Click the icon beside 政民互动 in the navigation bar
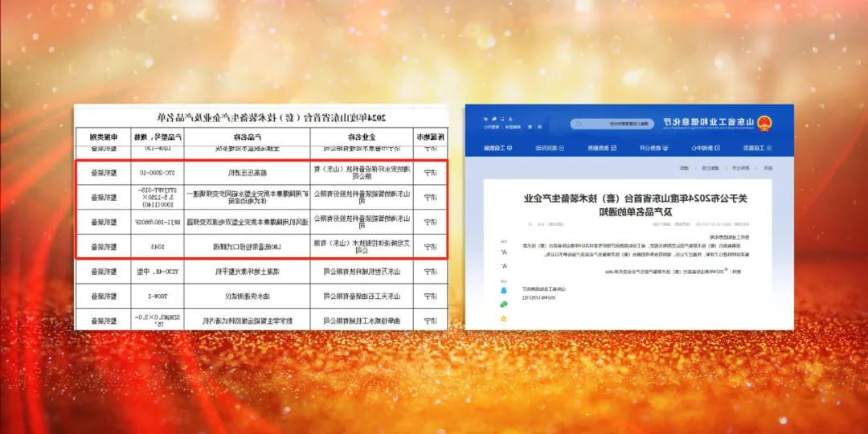Screen dimensions: 868x434 tap(561, 148)
